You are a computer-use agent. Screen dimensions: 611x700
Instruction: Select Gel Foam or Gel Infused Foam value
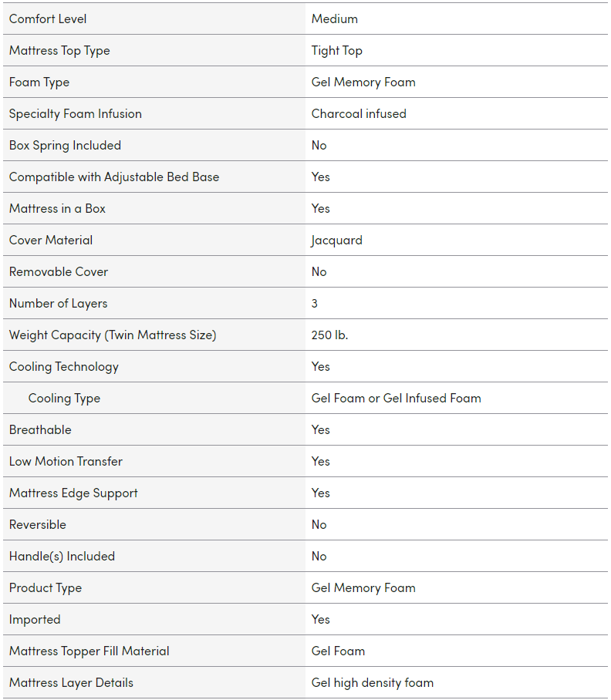tap(396, 398)
